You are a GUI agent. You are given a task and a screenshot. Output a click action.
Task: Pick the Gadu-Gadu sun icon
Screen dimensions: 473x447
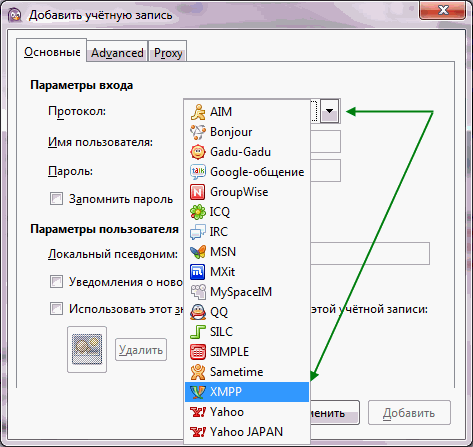pos(198,152)
